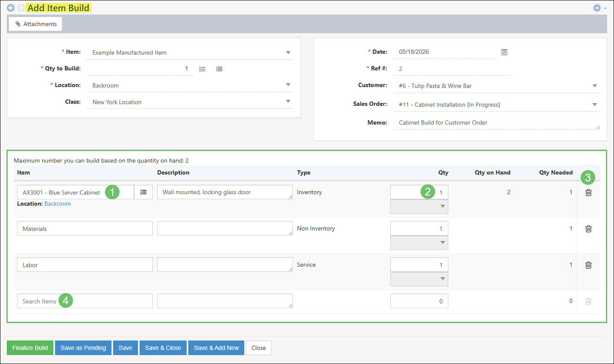The image size is (614, 364).
Task: Click the Close button
Action: 259,348
